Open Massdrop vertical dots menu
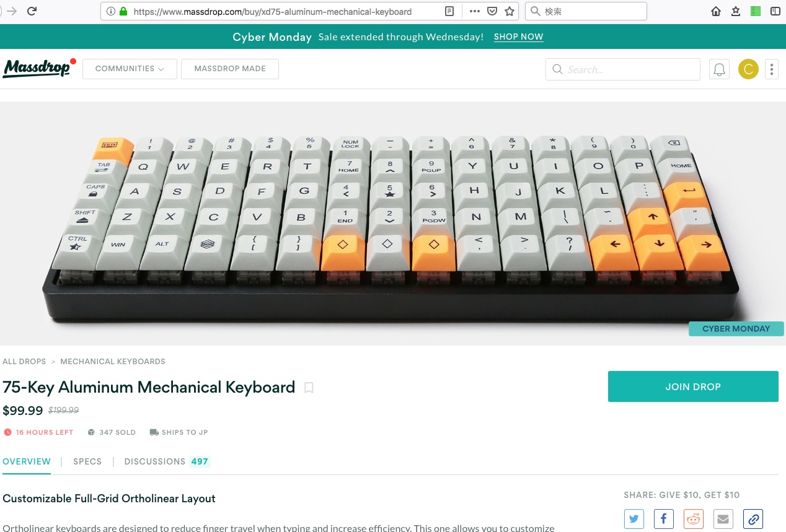 point(771,69)
